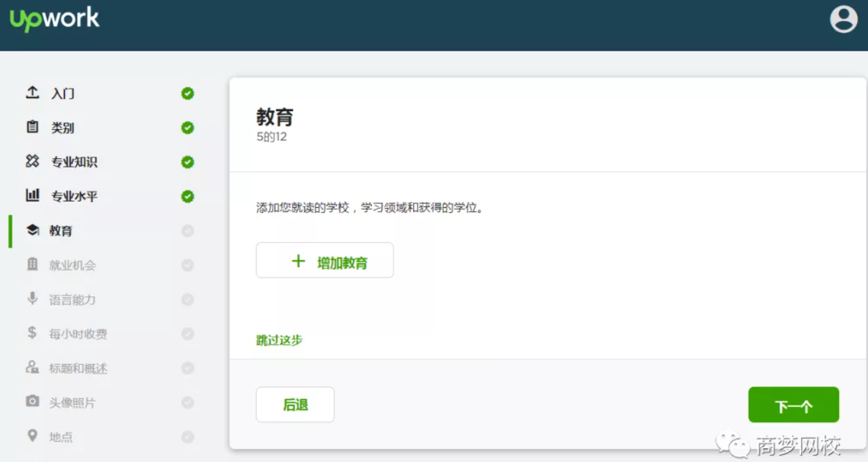Click the expertise icon beside 专业知识

32,161
